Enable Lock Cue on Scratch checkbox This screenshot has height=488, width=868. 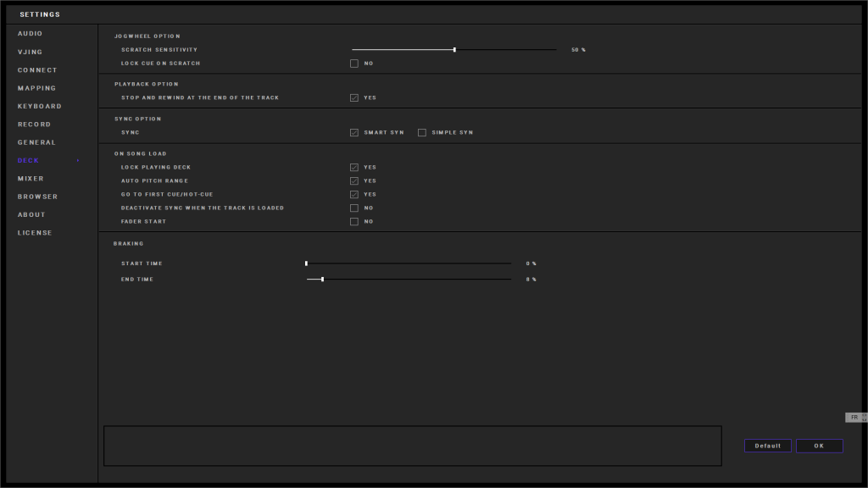(354, 64)
